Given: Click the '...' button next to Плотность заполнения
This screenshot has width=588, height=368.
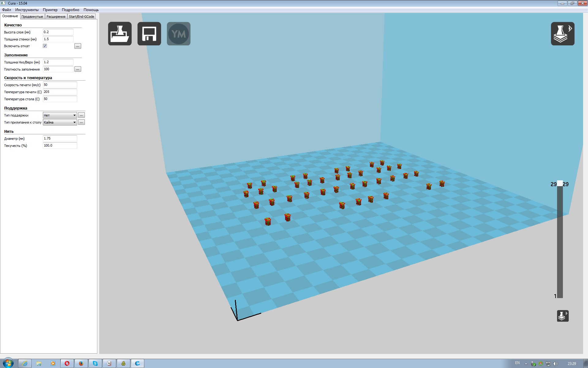Looking at the screenshot, I should pyautogui.click(x=78, y=69).
